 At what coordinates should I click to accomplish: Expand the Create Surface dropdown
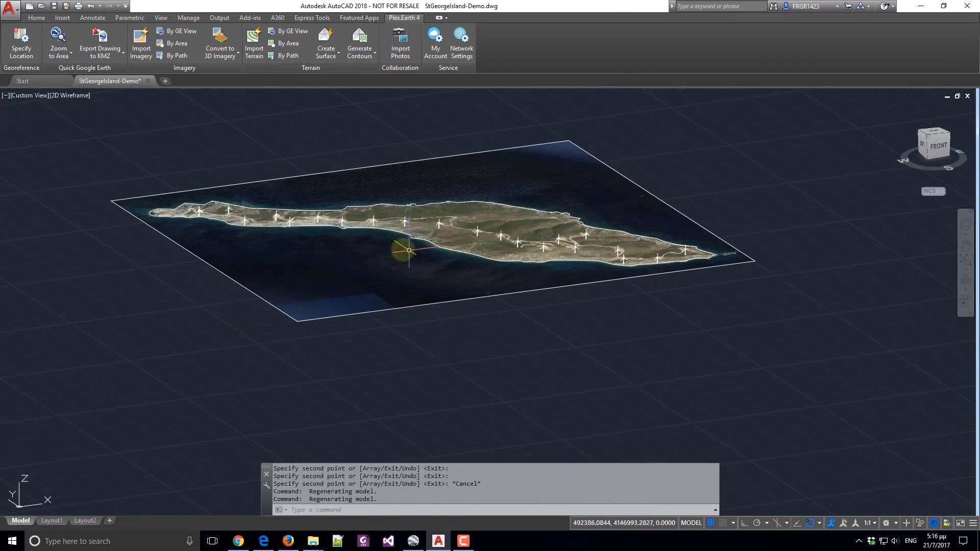338,53
